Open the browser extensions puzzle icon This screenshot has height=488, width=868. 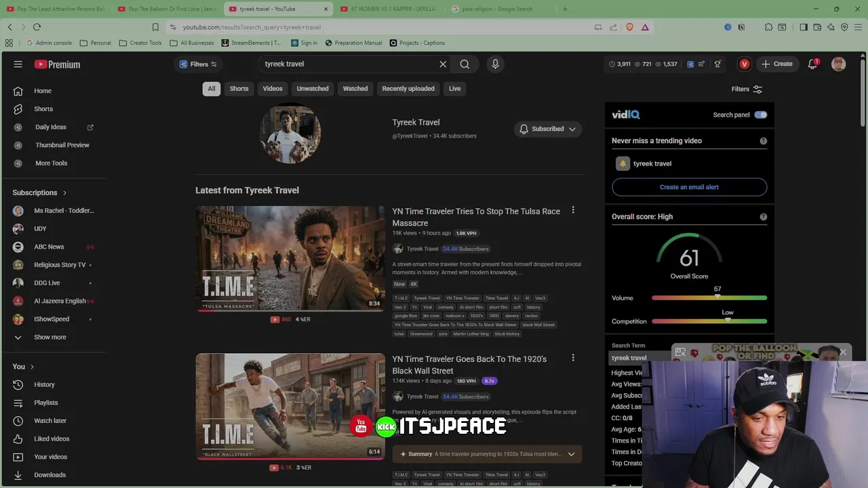click(768, 27)
